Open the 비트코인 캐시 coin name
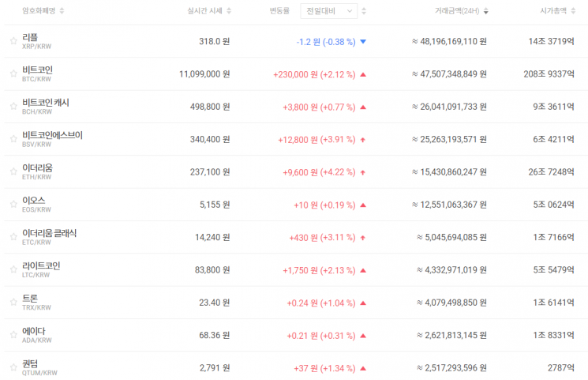588x380 pixels. 45,103
